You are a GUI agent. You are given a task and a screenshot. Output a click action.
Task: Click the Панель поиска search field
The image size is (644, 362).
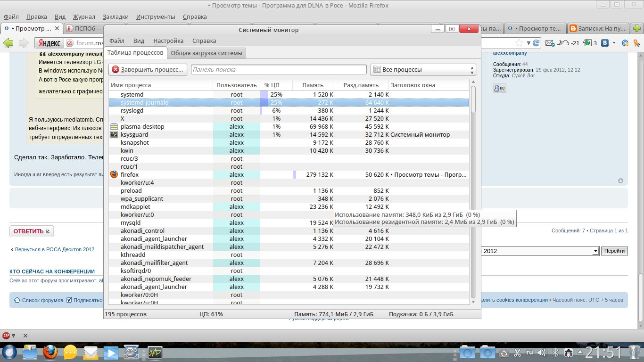(x=278, y=70)
